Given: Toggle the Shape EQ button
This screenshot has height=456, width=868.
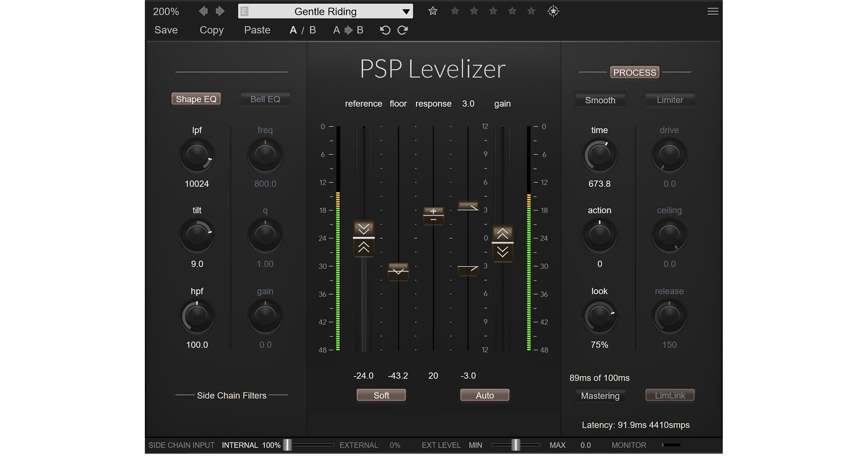Looking at the screenshot, I should (x=196, y=99).
